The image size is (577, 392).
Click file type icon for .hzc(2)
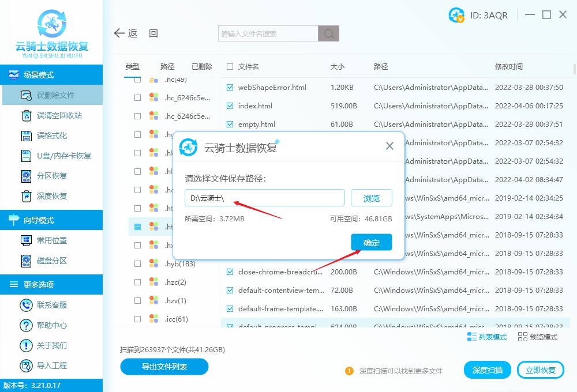tap(154, 282)
